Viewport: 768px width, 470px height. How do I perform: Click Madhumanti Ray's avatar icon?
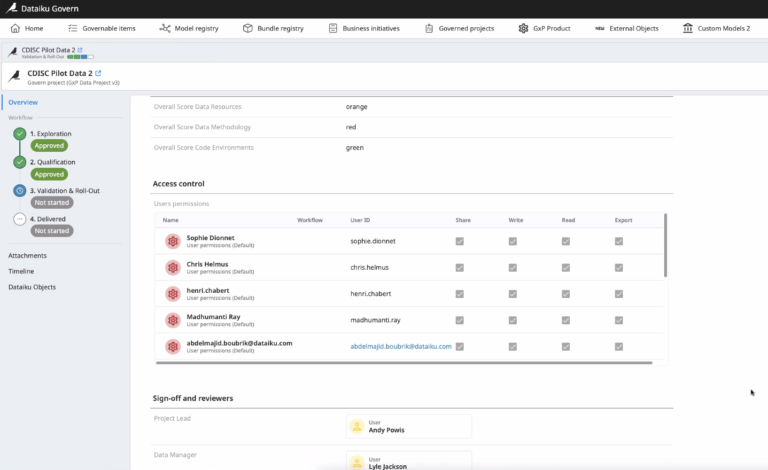pos(172,320)
